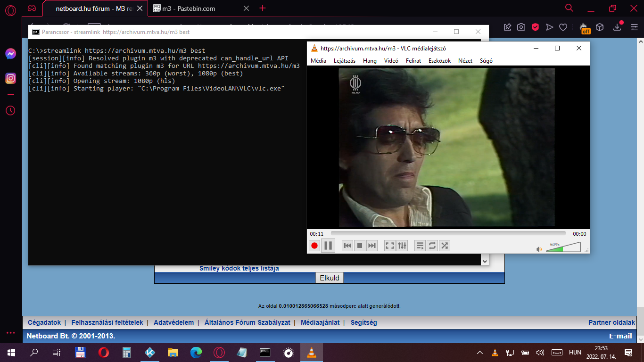This screenshot has height=362, width=644.
Task: Open the extensions cube icon
Action: (600, 27)
